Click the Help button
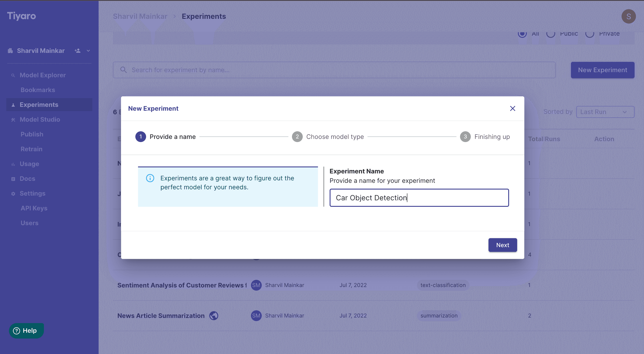Image resolution: width=644 pixels, height=354 pixels. [26, 330]
